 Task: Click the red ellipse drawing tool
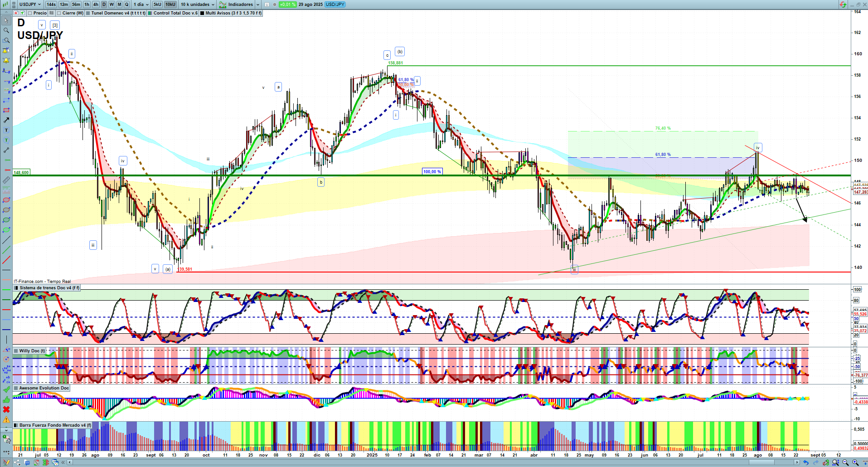pyautogui.click(x=6, y=200)
